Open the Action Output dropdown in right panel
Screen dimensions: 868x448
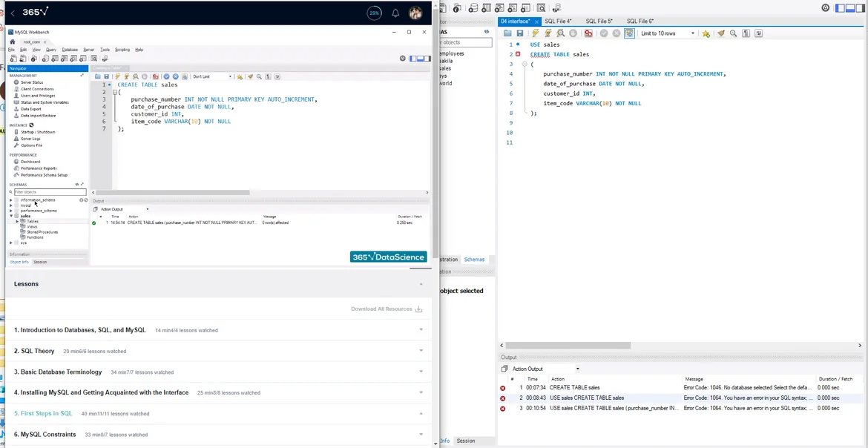[x=544, y=369]
